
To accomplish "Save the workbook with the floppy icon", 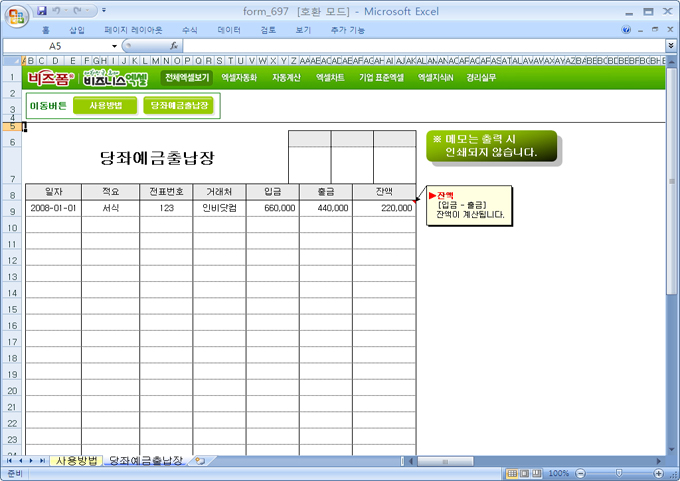I will tap(42, 10).
